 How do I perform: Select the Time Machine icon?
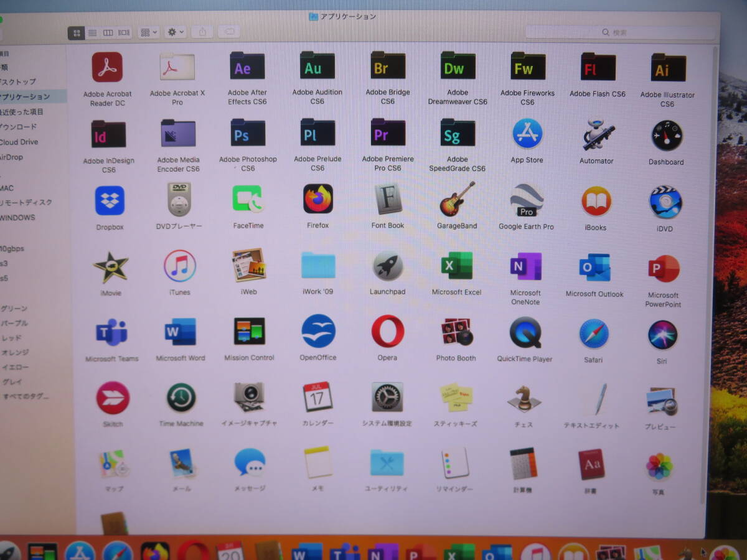181,398
